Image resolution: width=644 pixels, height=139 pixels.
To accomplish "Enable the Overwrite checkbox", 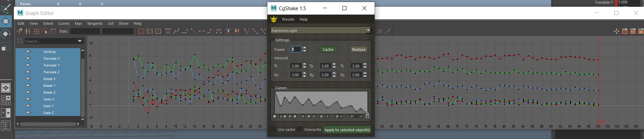I will click(x=300, y=129).
